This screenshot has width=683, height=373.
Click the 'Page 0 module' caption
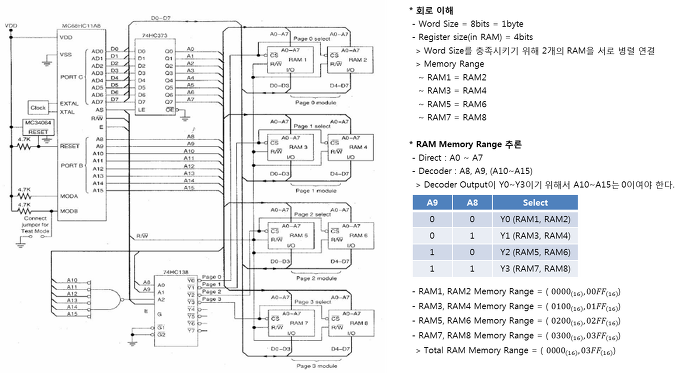[x=315, y=102]
